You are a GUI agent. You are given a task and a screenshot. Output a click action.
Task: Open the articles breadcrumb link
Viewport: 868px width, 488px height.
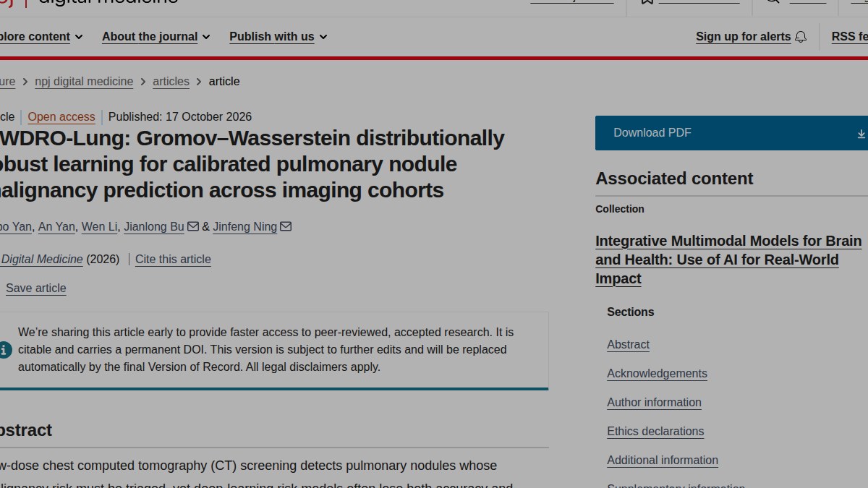(x=171, y=82)
